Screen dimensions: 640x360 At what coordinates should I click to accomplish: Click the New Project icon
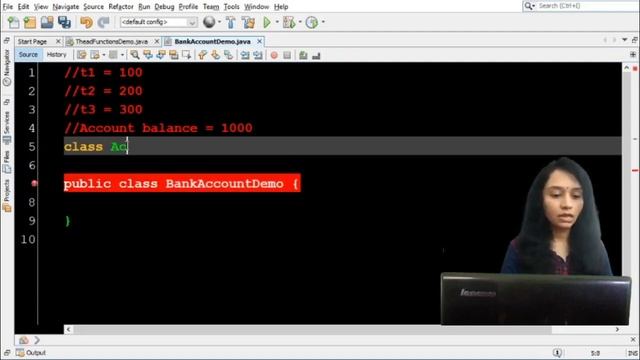tap(30, 22)
